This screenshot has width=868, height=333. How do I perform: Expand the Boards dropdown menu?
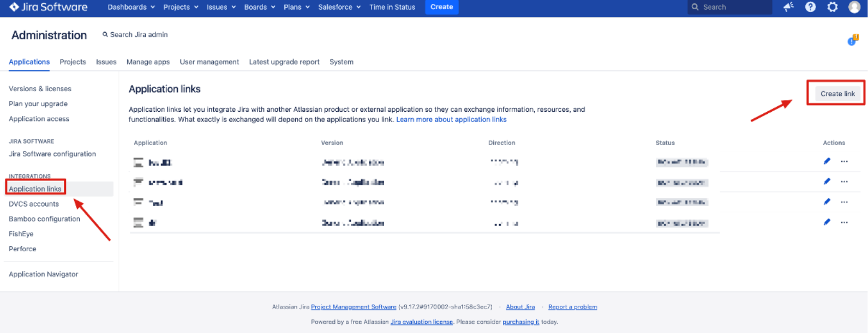[x=260, y=7]
